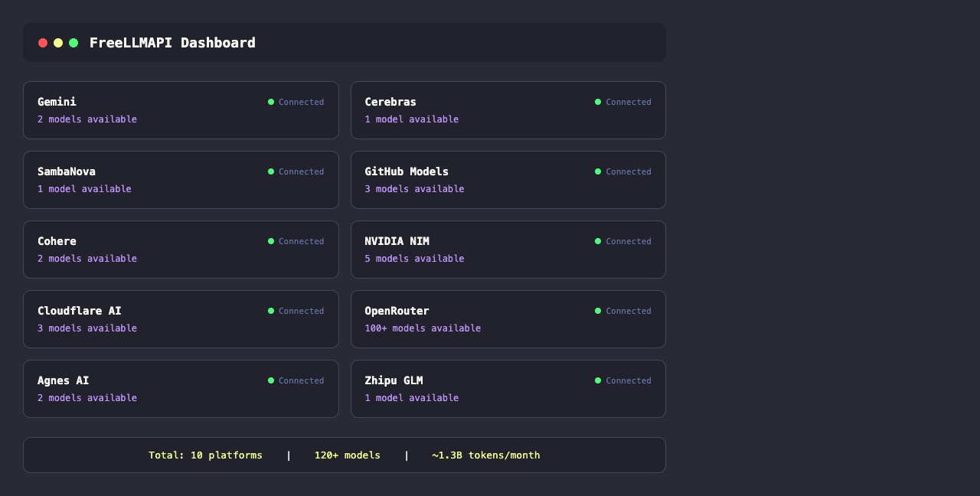Click GitHub Models green status dot
The image size is (980, 496).
coord(598,171)
